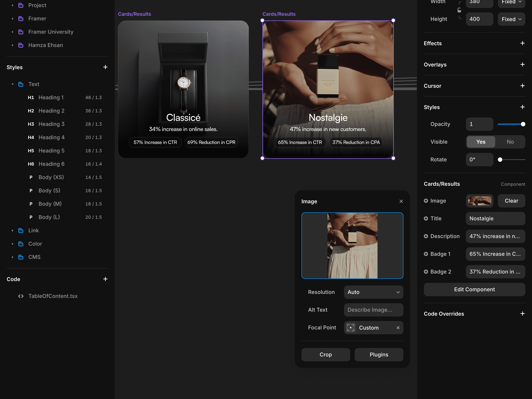
Task: Add a Code Override with plus icon
Action: point(522,314)
